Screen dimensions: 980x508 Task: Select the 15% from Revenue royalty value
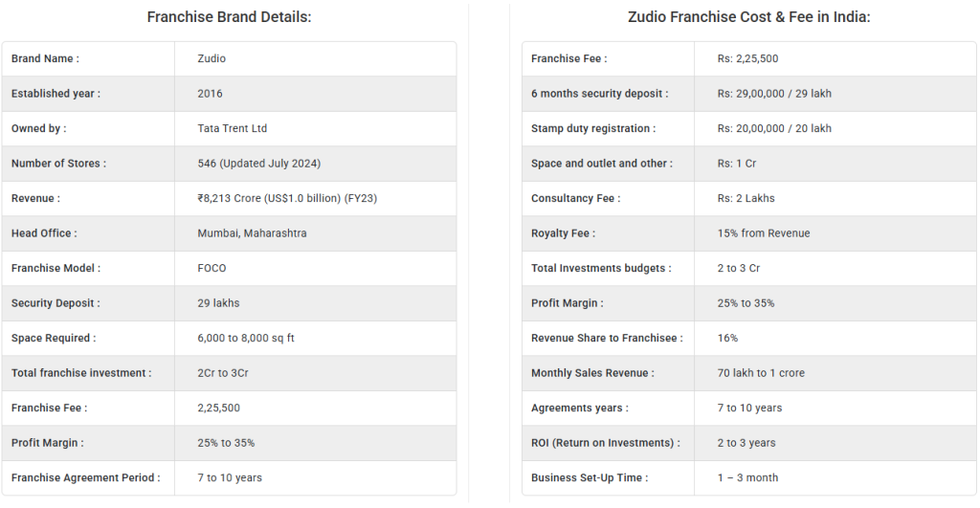(x=763, y=233)
